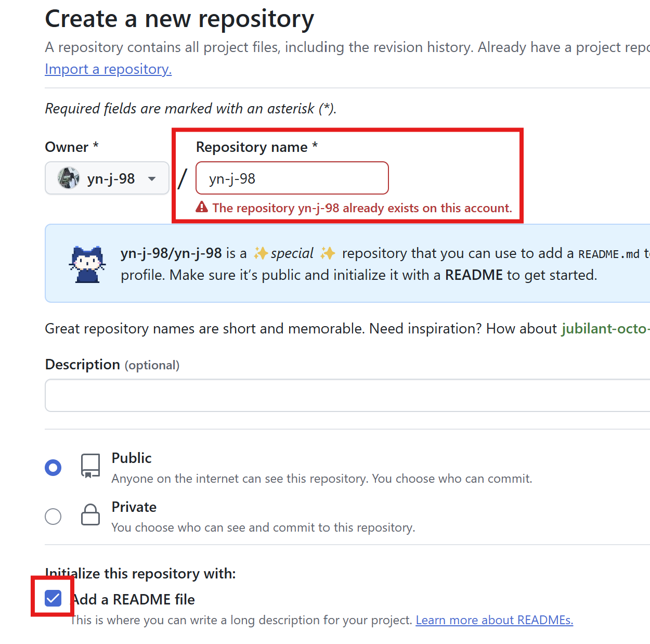Click the red warning triangle icon
The height and width of the screenshot is (644, 650).
[x=202, y=208]
